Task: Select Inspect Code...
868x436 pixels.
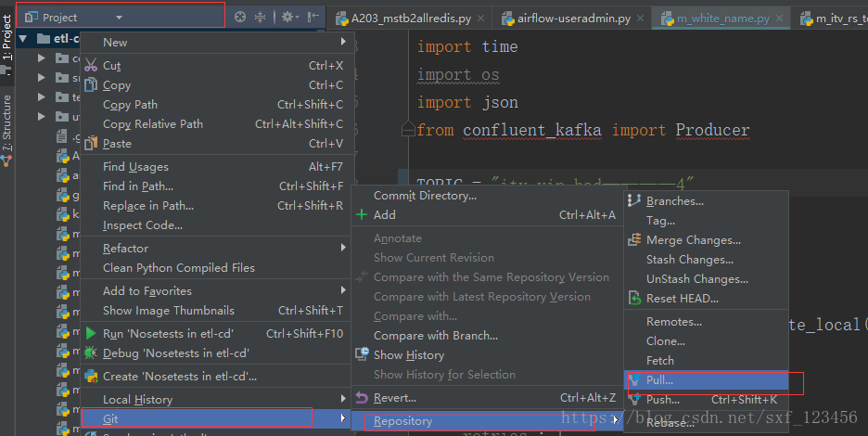Action: pos(217,224)
